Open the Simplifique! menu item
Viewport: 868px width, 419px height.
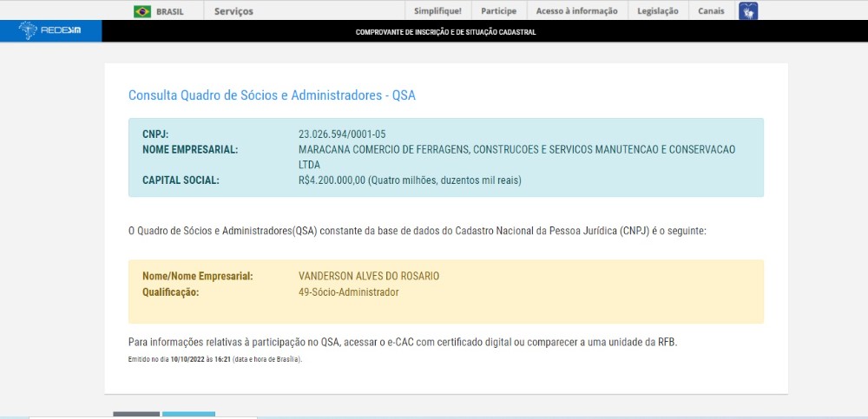[438, 11]
